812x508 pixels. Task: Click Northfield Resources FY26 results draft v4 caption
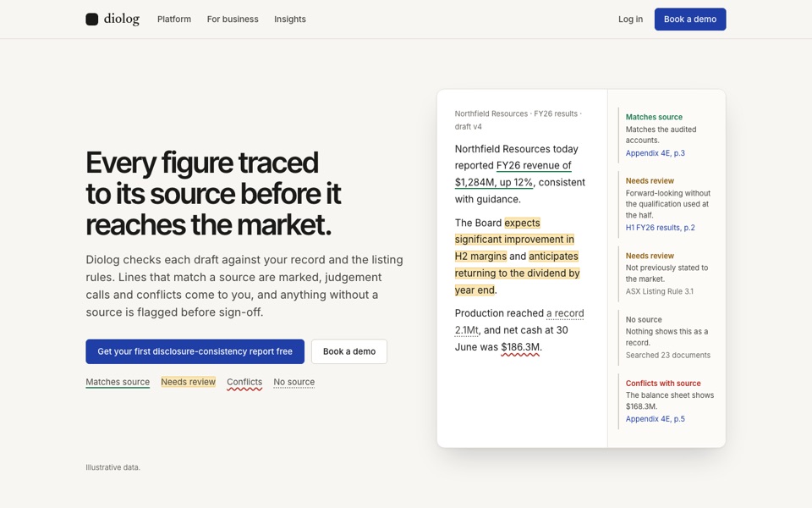[x=518, y=119]
